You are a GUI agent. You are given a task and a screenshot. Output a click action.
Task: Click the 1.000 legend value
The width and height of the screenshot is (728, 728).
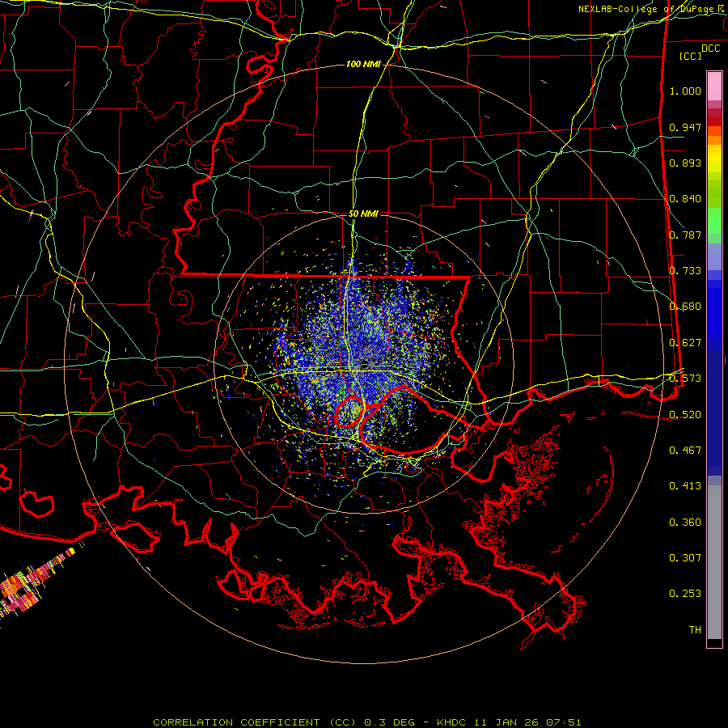pos(685,91)
